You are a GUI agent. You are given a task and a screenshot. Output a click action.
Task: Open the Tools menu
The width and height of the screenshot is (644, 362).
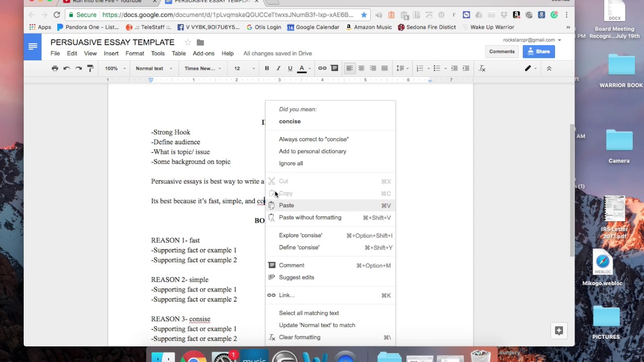point(158,53)
